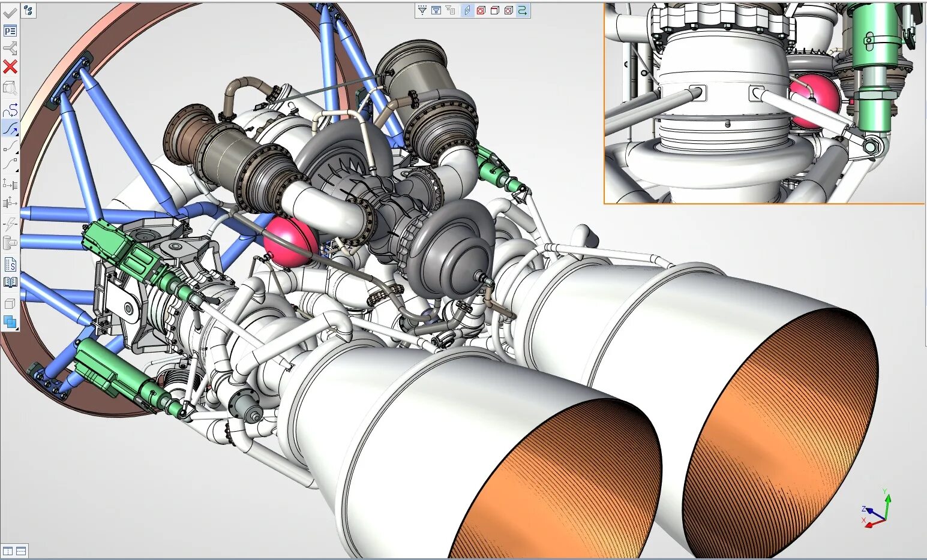
Task: Select the curve with start point tool
Action: click(10, 146)
